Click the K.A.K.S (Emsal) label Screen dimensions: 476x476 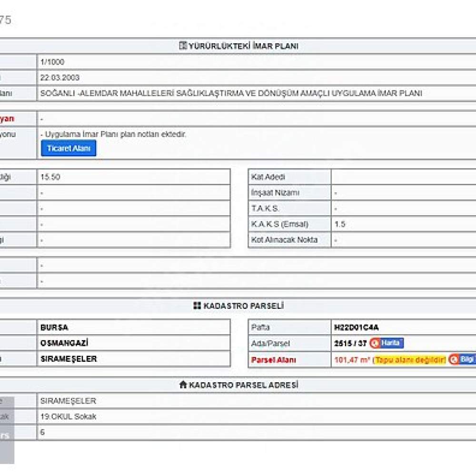tap(279, 224)
